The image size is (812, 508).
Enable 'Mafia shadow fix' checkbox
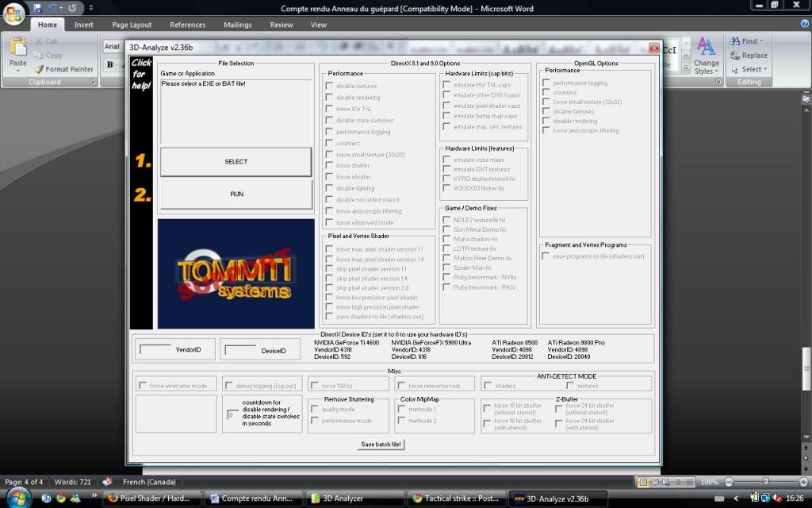click(x=446, y=239)
